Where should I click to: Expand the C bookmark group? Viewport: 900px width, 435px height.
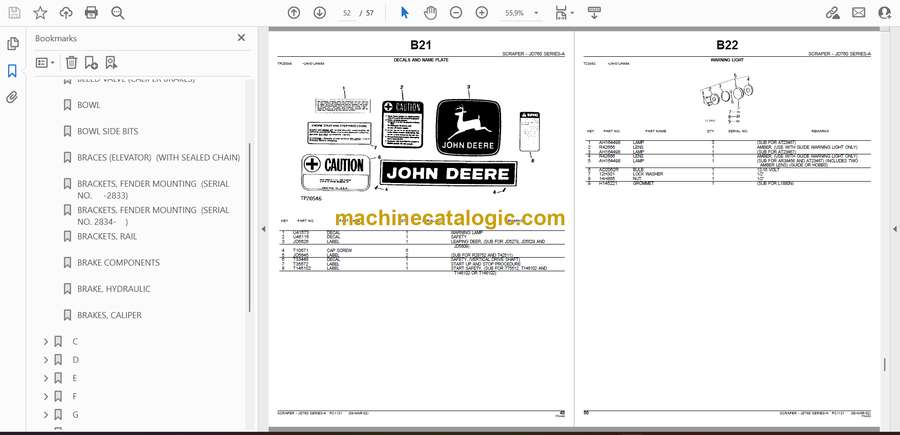pos(46,341)
